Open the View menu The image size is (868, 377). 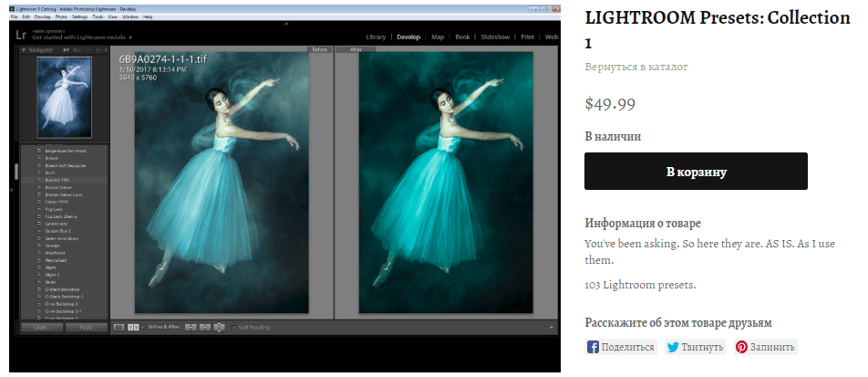coord(112,16)
